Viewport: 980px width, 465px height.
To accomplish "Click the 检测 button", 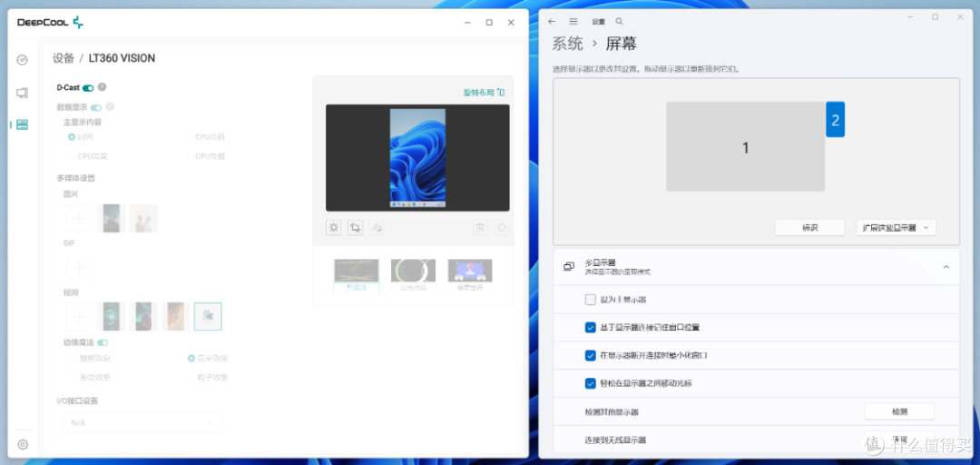I will [899, 411].
